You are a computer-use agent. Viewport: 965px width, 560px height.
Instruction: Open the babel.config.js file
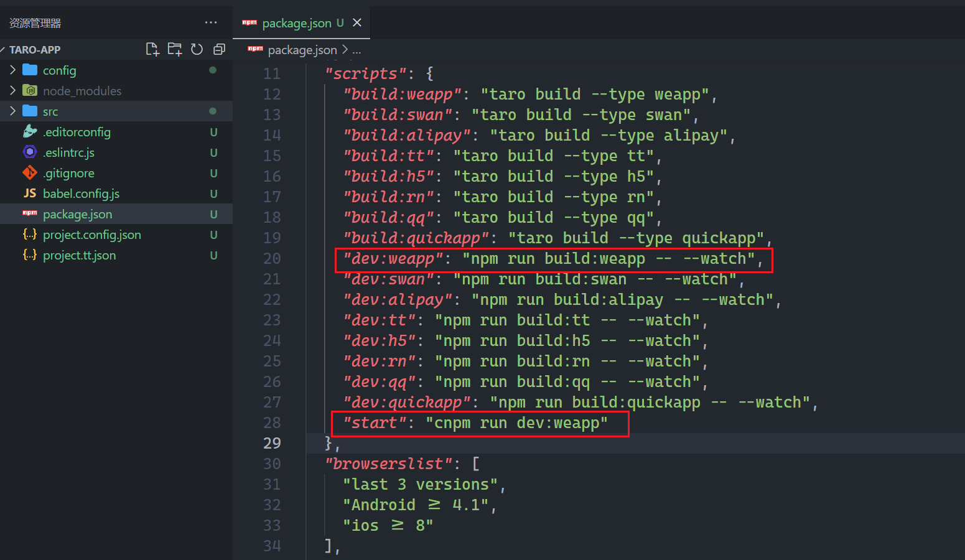click(82, 194)
